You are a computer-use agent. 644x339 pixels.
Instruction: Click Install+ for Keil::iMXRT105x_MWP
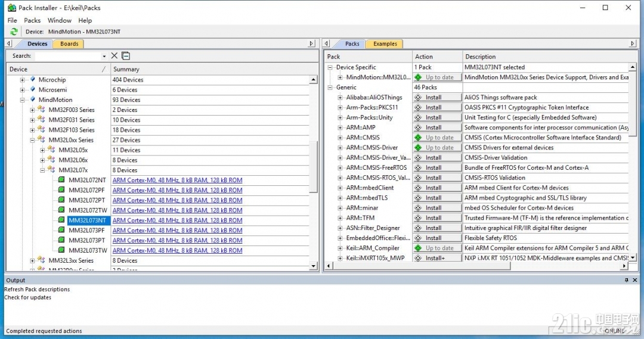pyautogui.click(x=437, y=258)
